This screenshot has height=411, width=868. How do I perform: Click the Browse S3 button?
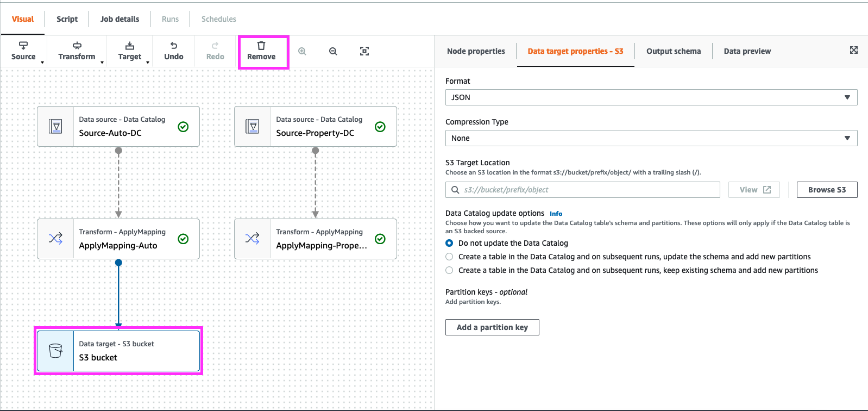[827, 190]
